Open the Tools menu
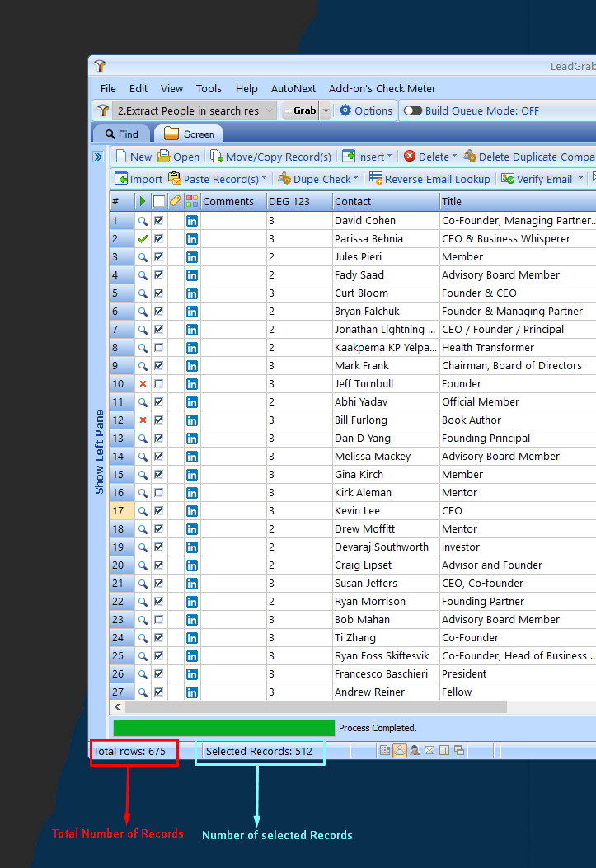 click(x=209, y=88)
